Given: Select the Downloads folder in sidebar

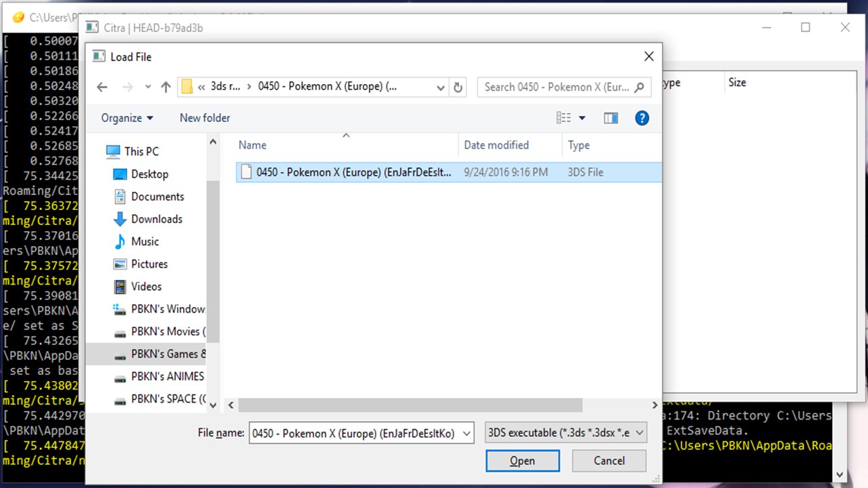Looking at the screenshot, I should (x=156, y=219).
